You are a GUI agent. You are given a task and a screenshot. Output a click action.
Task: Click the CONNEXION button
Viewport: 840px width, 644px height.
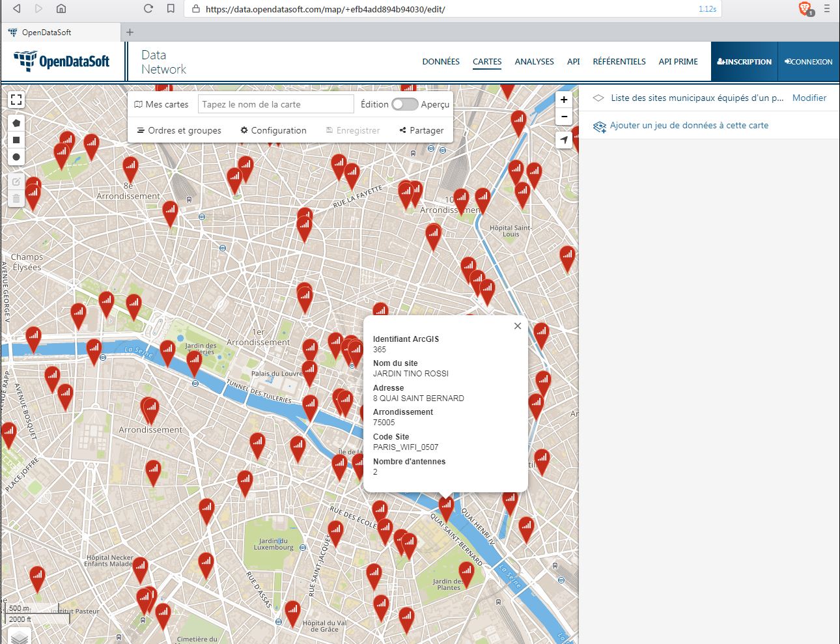click(808, 62)
